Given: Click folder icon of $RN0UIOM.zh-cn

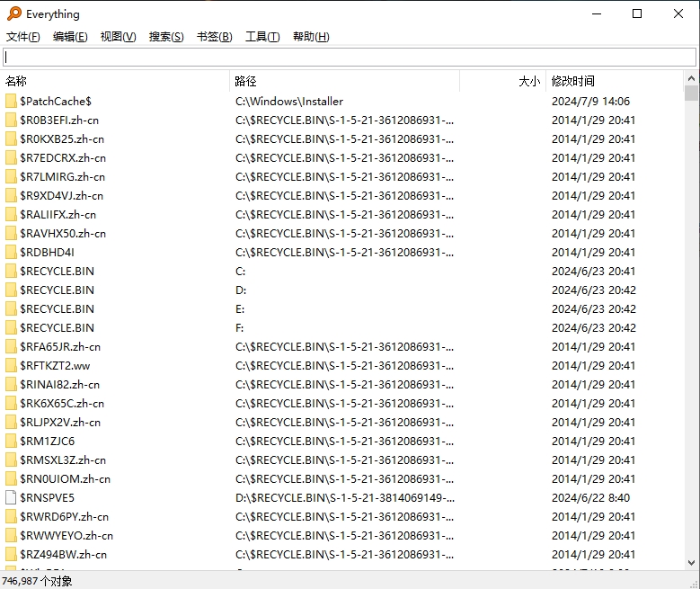Looking at the screenshot, I should tap(11, 478).
